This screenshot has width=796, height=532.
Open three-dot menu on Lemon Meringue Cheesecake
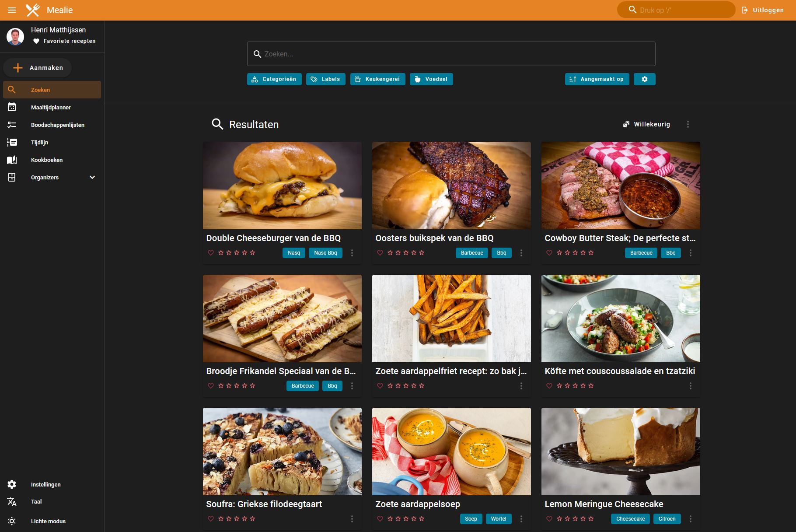pyautogui.click(x=690, y=519)
